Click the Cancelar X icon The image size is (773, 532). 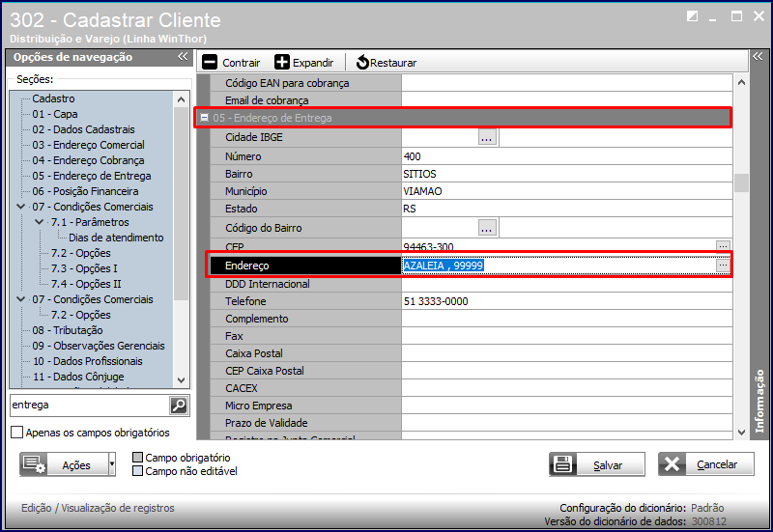tap(672, 464)
